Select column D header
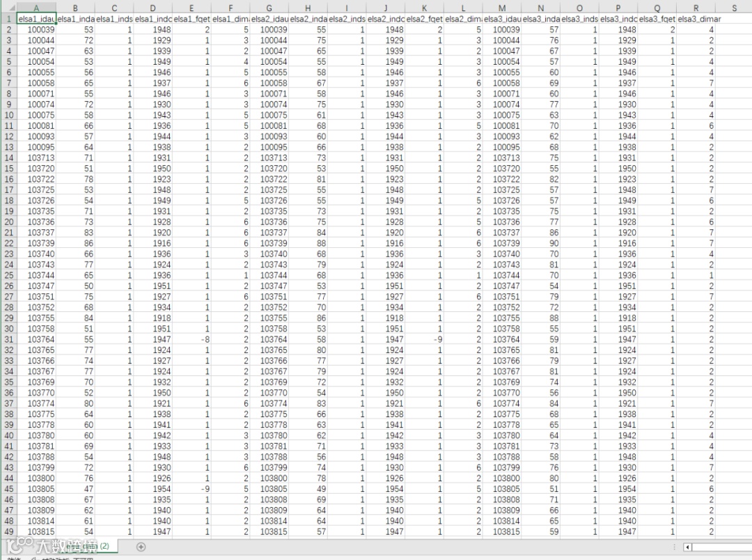Image resolution: width=752 pixels, height=560 pixels. pos(152,8)
